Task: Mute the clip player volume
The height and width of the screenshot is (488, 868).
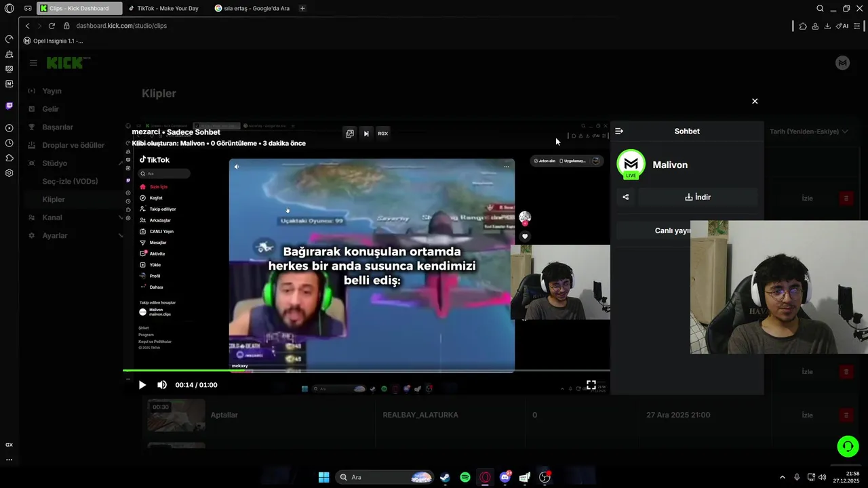Action: [x=162, y=385]
